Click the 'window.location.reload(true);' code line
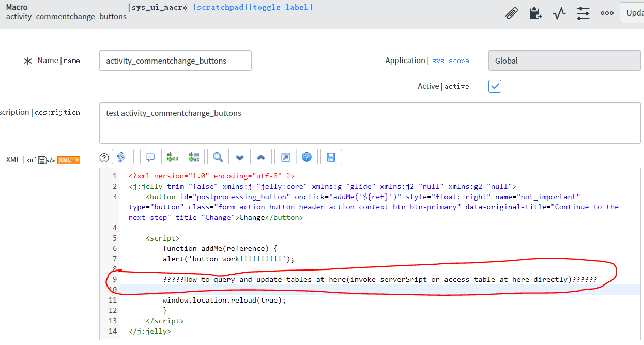Image resolution: width=644 pixels, height=345 pixels. (224, 300)
